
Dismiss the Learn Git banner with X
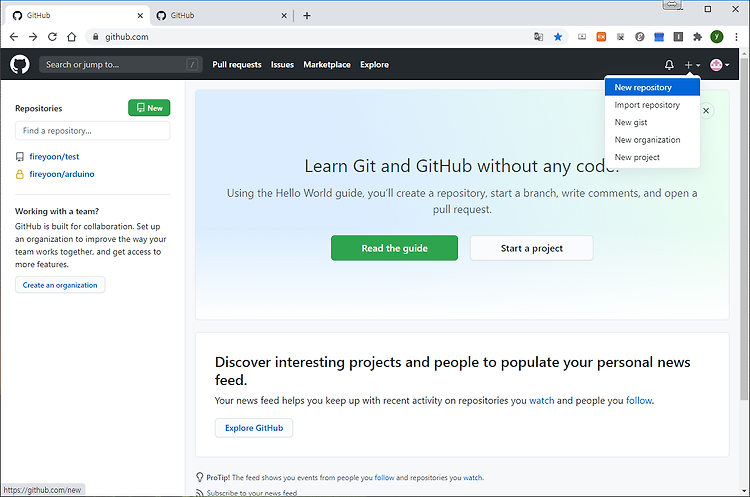coord(706,111)
